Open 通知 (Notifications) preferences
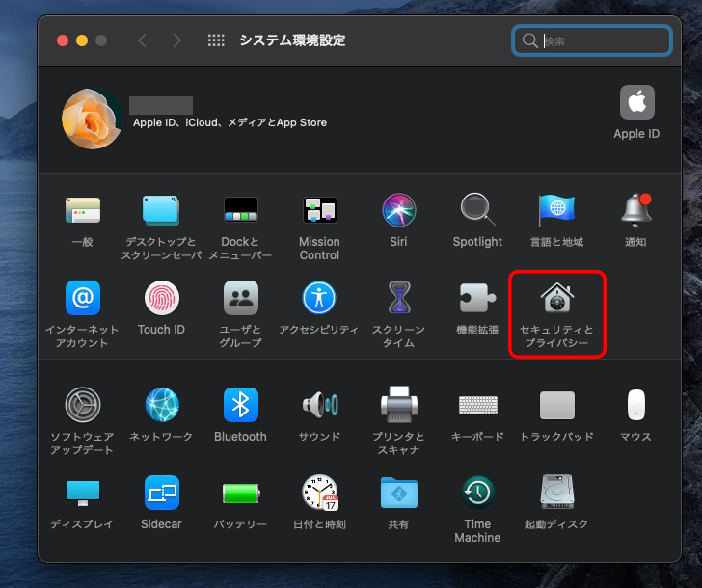The height and width of the screenshot is (588, 702). (x=635, y=210)
